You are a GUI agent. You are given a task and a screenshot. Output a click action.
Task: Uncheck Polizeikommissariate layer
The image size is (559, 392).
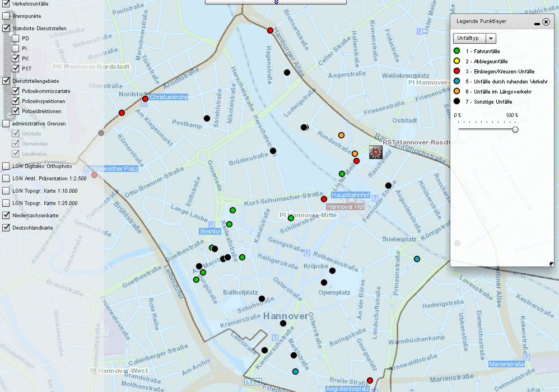[x=15, y=91]
